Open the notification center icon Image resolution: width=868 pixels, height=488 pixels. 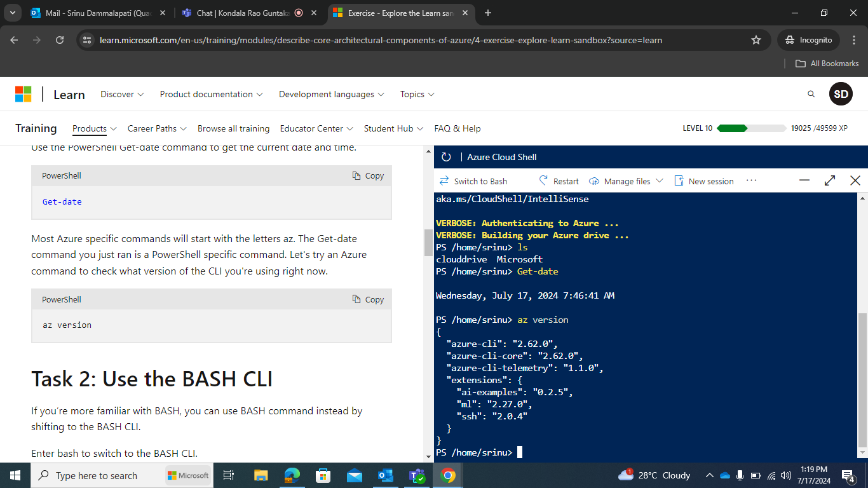click(848, 475)
